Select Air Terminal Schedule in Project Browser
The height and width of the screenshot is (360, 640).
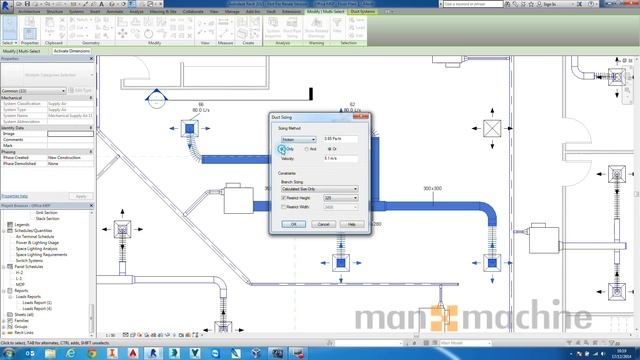pos(35,237)
